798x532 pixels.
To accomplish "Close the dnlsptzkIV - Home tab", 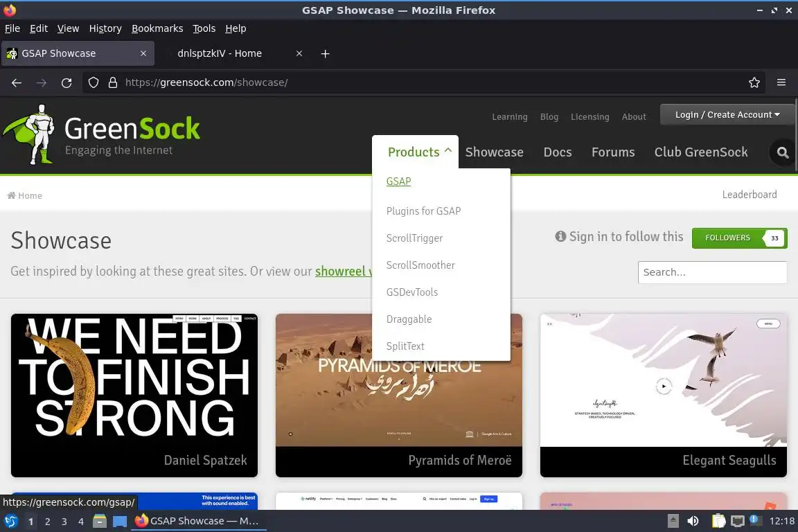I will tap(299, 53).
